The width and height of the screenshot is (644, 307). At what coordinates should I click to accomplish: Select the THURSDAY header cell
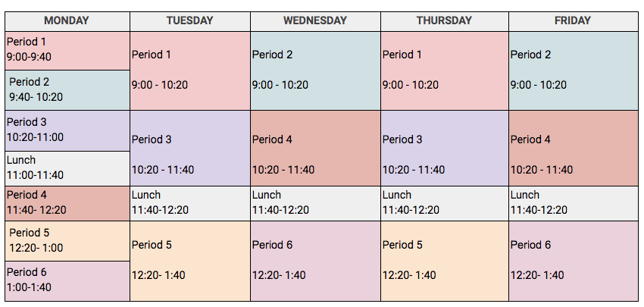tap(443, 20)
